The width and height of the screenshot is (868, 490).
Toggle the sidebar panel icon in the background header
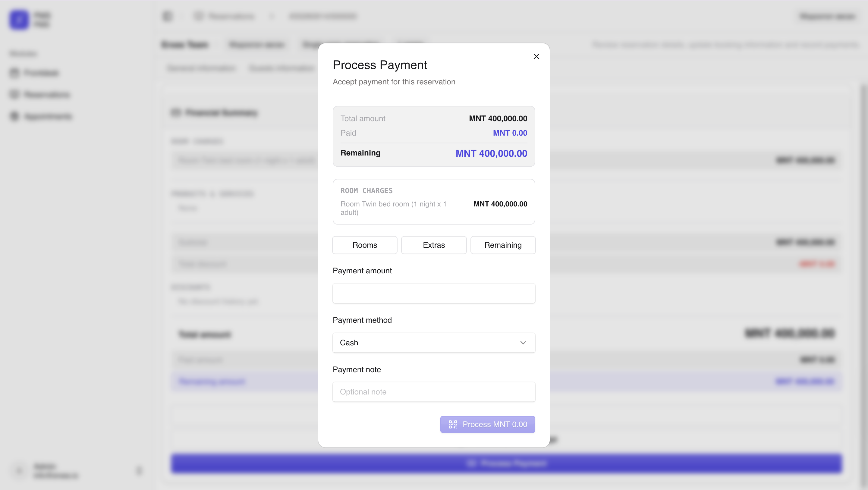coord(167,16)
